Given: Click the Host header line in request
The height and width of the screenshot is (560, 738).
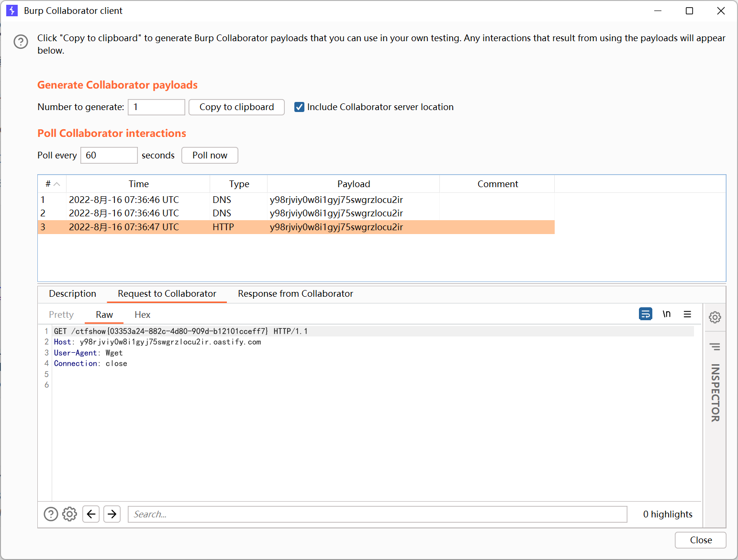Looking at the screenshot, I should pyautogui.click(x=157, y=342).
